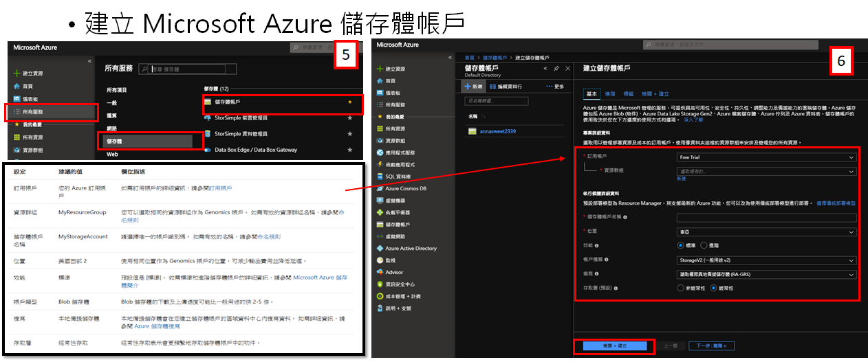The image size is (868, 362).
Task: Click StorSimple 資料管理員 icon
Action: (x=208, y=133)
